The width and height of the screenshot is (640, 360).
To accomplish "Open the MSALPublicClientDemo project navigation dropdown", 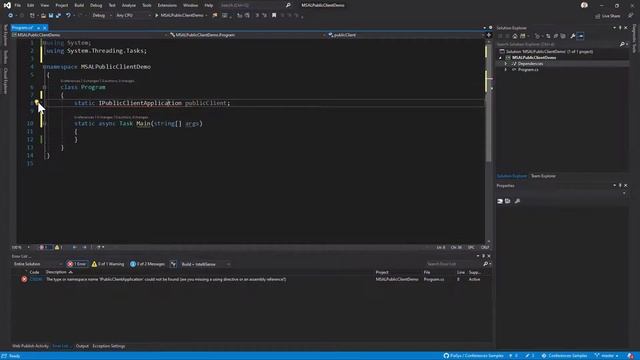I will (x=90, y=35).
